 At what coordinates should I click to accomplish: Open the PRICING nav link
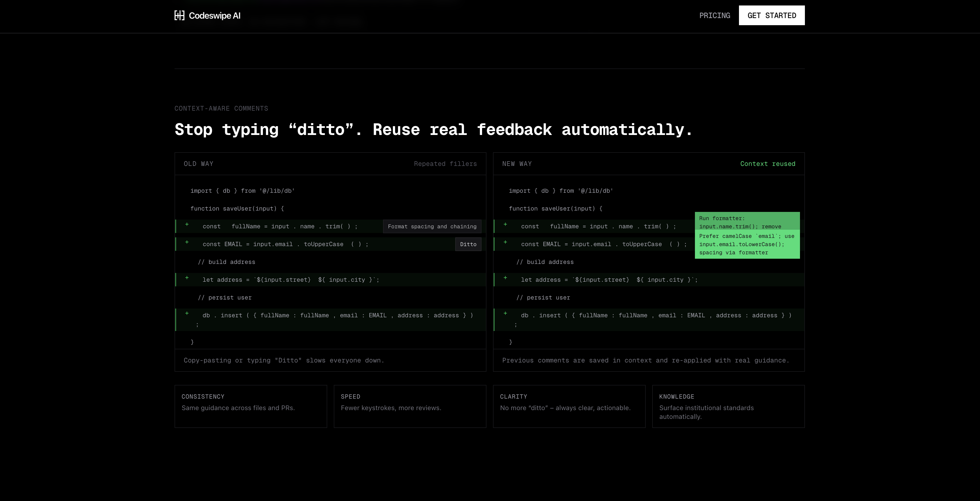coord(714,15)
